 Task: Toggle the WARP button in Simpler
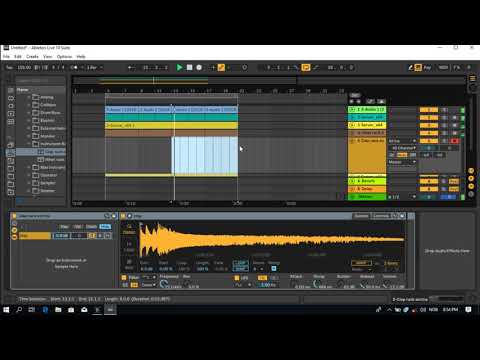click(x=361, y=263)
